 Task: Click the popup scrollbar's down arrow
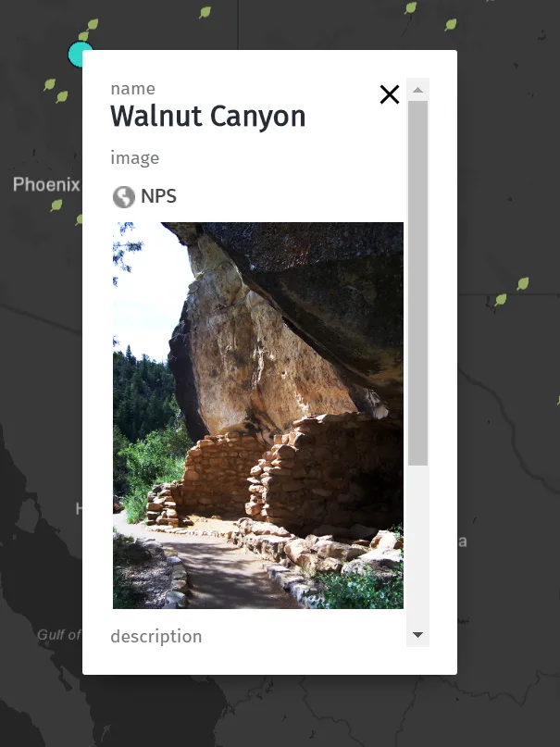(417, 635)
